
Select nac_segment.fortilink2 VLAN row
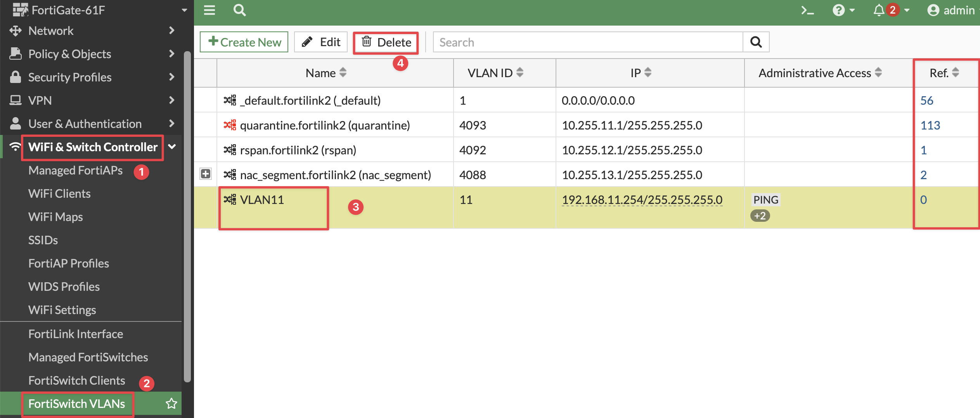[586, 175]
